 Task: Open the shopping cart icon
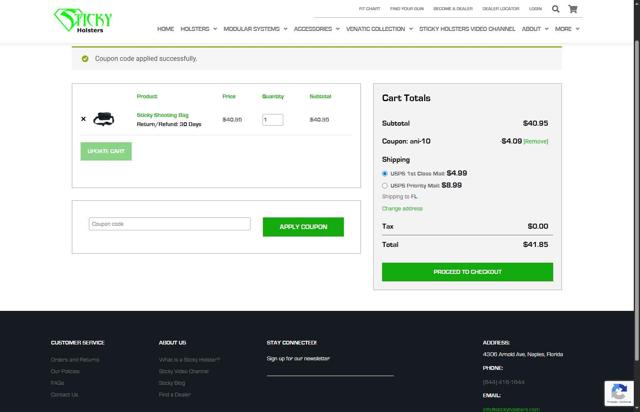pyautogui.click(x=573, y=9)
